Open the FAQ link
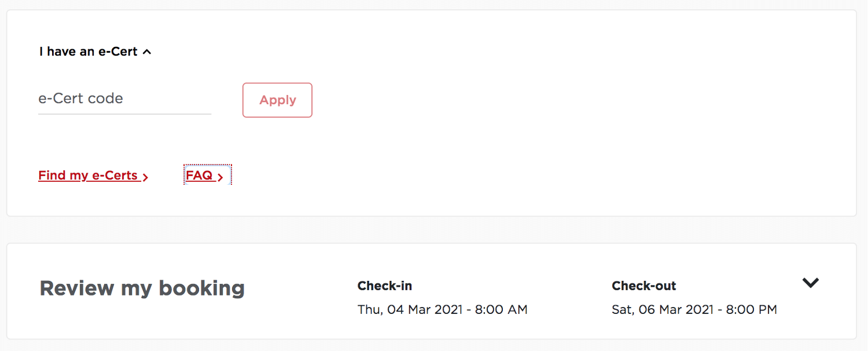 [200, 175]
